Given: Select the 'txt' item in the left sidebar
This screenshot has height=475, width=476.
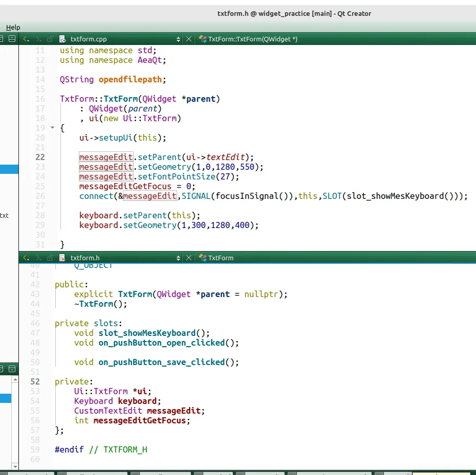Looking at the screenshot, I should (x=4, y=216).
